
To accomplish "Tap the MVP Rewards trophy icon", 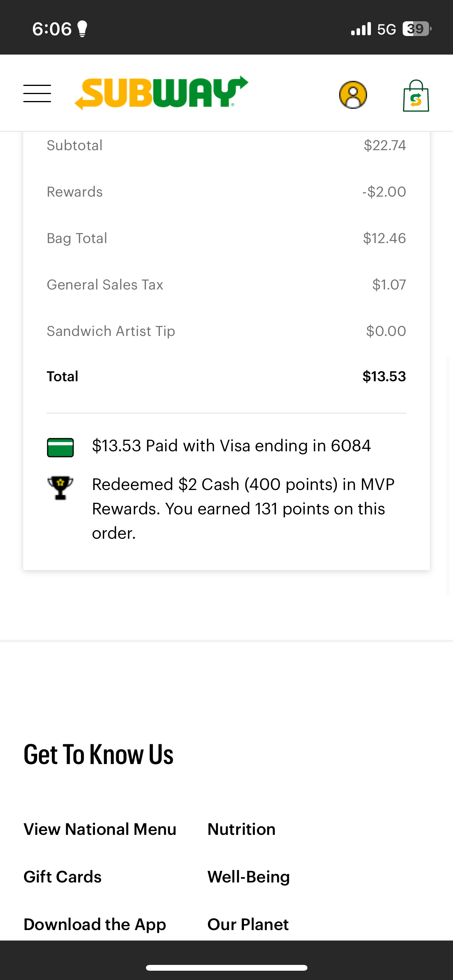I will (60, 487).
